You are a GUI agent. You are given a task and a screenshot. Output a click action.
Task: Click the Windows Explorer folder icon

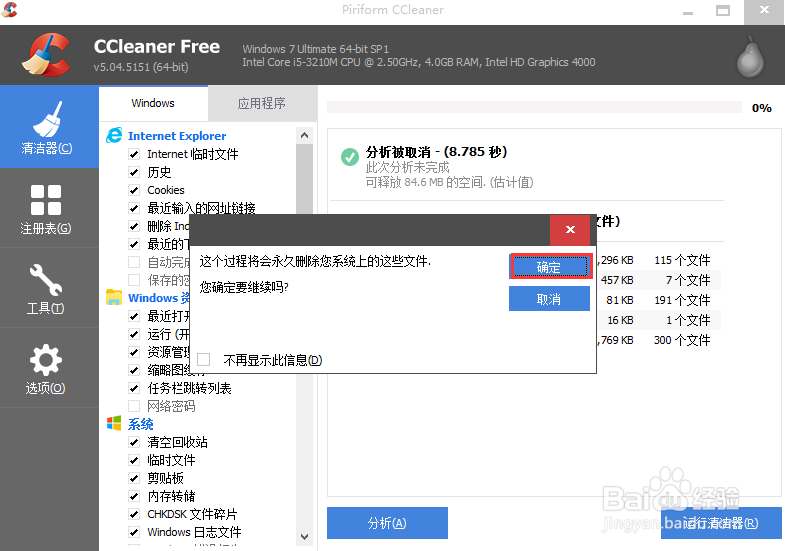click(114, 297)
